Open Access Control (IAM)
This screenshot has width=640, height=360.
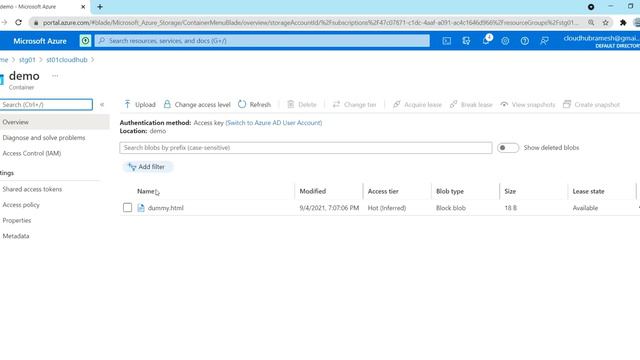tap(32, 153)
